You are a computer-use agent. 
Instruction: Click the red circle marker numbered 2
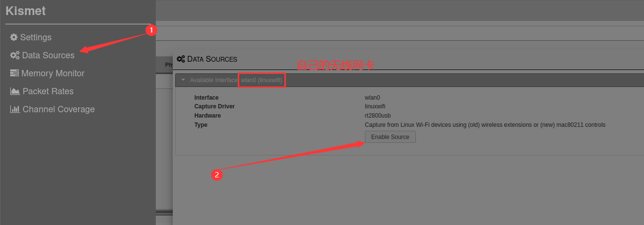[217, 174]
